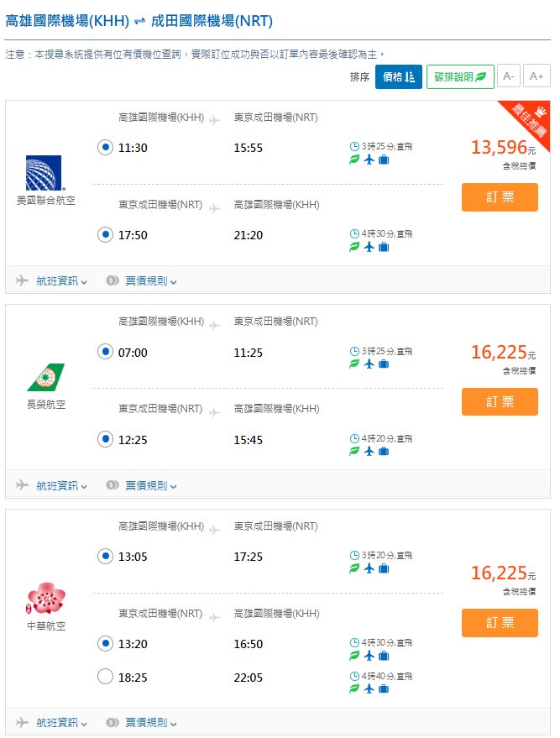Expand 票價規則 for the EVA Air flight

coord(151,485)
